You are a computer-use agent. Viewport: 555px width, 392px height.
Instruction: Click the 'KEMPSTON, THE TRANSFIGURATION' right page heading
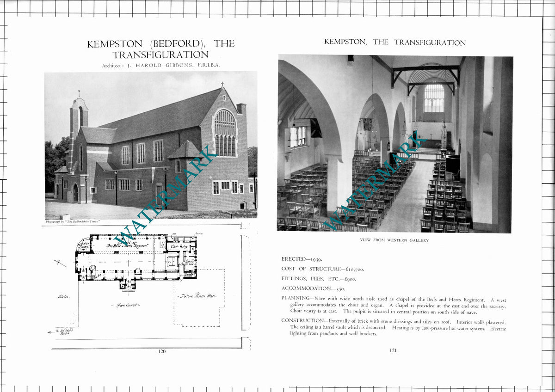[395, 42]
